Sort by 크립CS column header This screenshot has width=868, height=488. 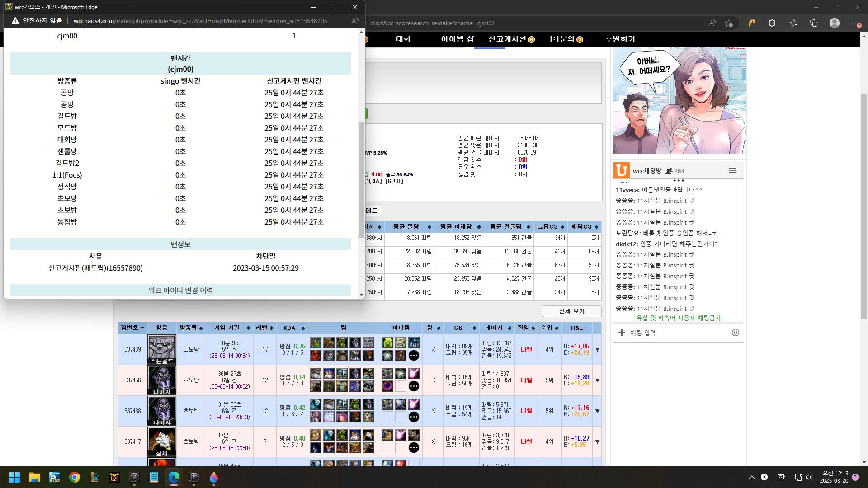550,226
